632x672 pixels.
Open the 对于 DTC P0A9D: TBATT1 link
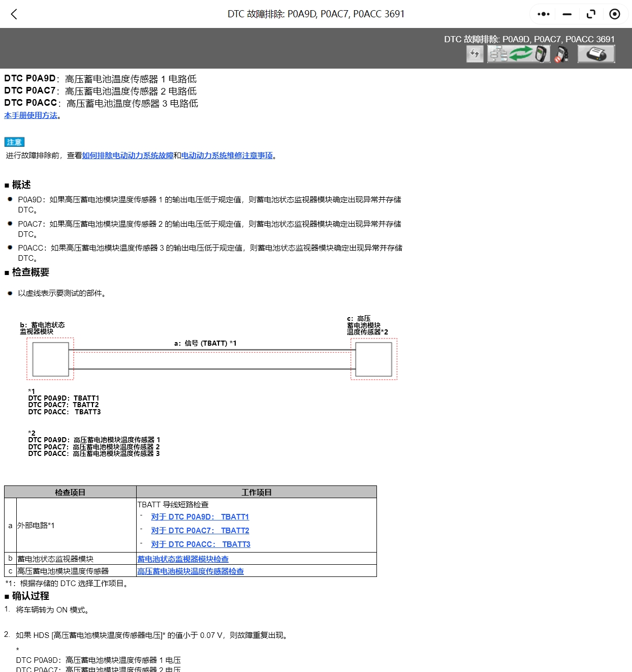[x=200, y=516]
